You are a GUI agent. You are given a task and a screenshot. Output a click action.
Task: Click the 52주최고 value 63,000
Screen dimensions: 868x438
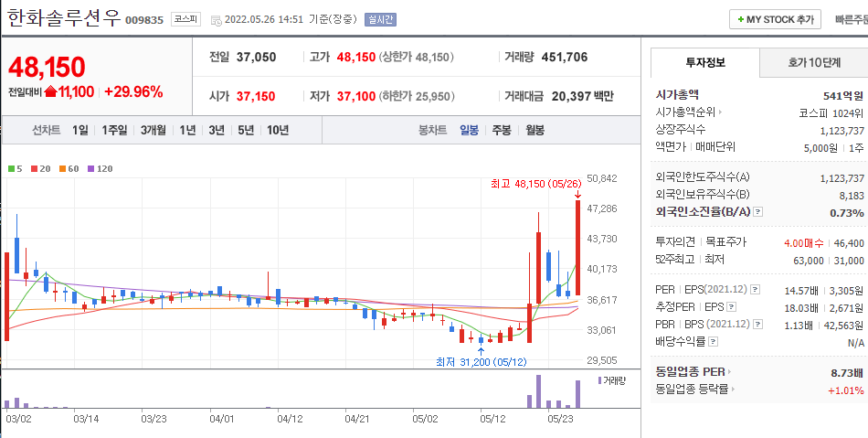809,261
